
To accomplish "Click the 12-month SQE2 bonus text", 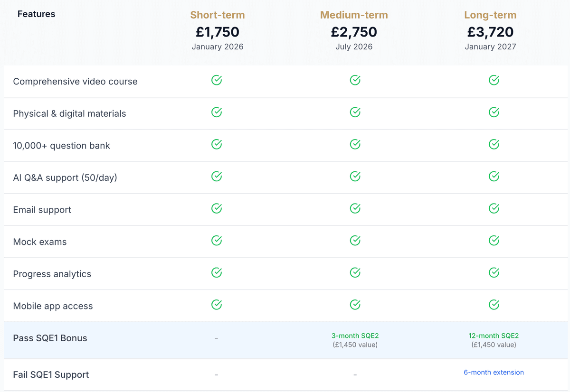I will [494, 336].
